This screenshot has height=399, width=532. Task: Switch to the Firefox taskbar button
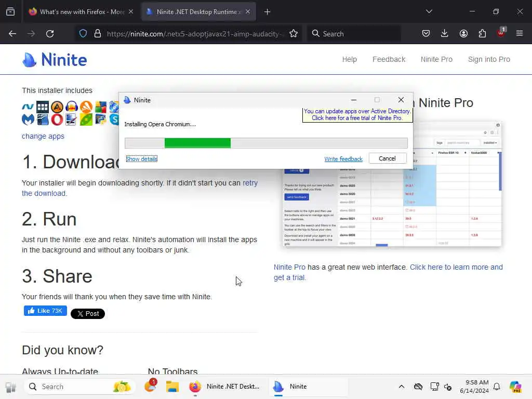click(x=225, y=387)
